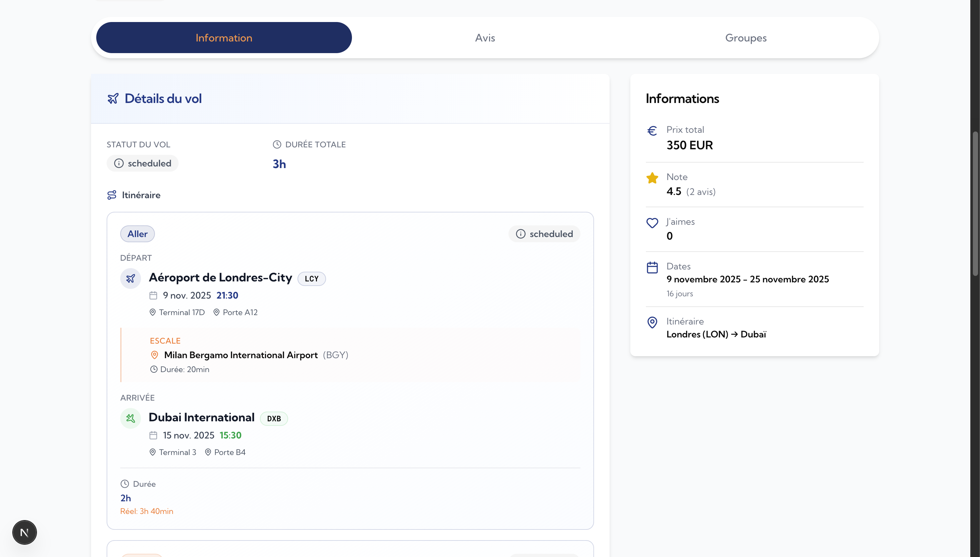Click the page vertical scrollbar
Screen dimensions: 980x557
tap(975, 203)
